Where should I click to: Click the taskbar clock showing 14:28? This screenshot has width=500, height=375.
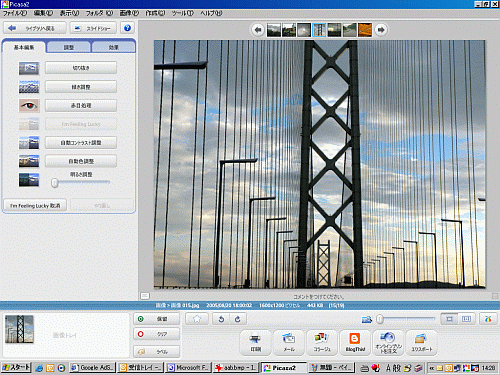488,368
